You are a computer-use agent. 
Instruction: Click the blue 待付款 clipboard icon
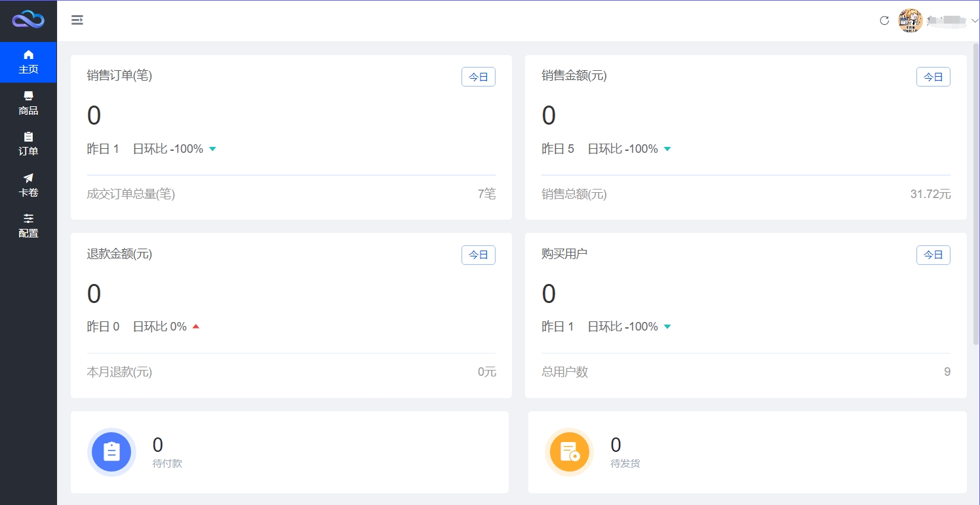pos(111,452)
